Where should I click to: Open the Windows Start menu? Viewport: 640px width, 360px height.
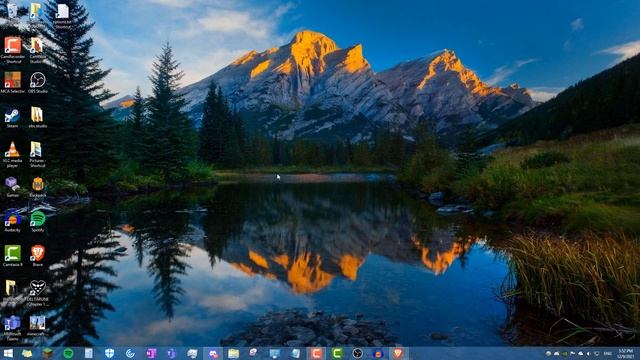[8, 353]
